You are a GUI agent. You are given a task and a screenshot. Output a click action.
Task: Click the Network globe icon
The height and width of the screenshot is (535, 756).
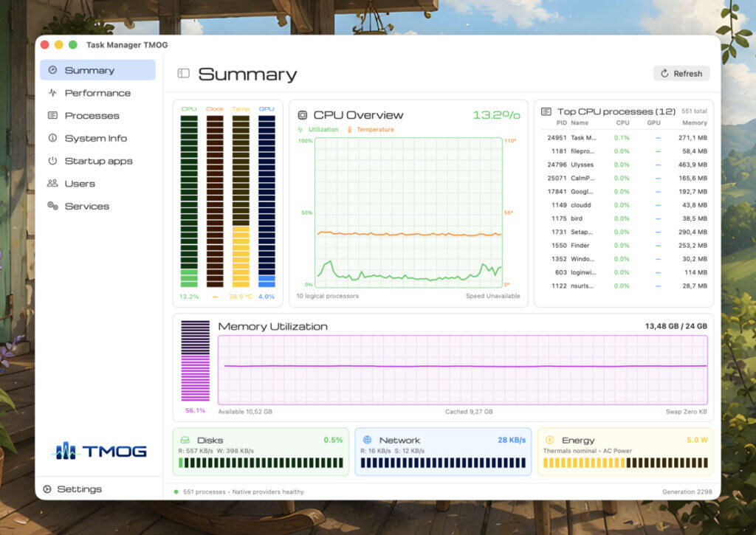(x=368, y=440)
